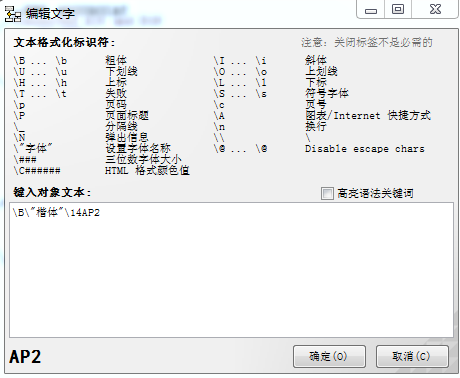Viewport: 460px width, 378px height.
Task: Click the 符号字体 description text
Action: coord(327,93)
